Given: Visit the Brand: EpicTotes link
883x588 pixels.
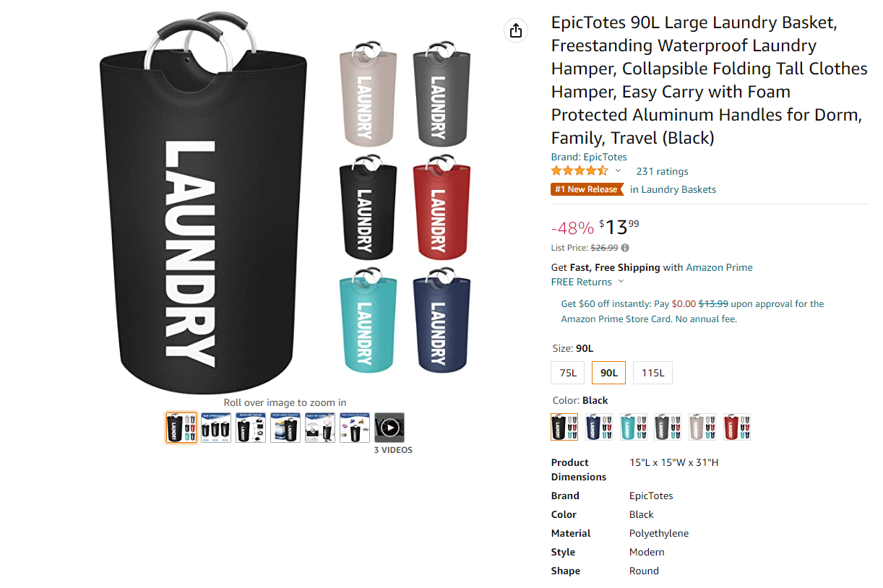Looking at the screenshot, I should click(x=589, y=157).
